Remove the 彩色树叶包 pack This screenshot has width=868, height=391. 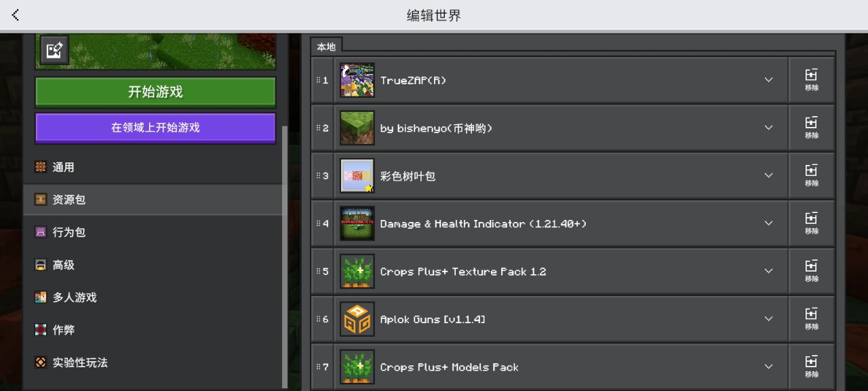[812, 176]
